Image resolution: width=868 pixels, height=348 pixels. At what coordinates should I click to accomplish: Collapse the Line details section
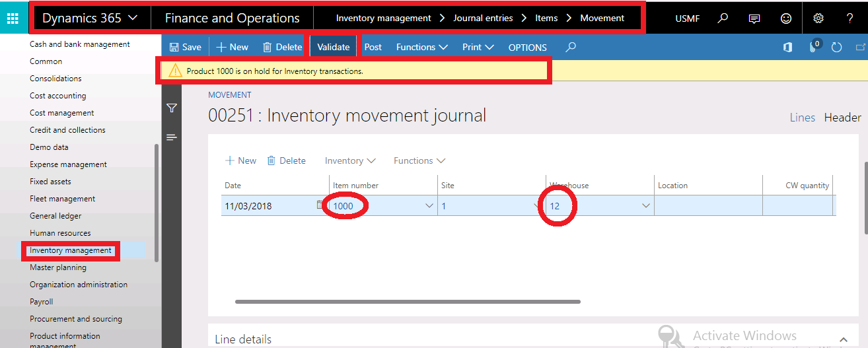coord(844,339)
